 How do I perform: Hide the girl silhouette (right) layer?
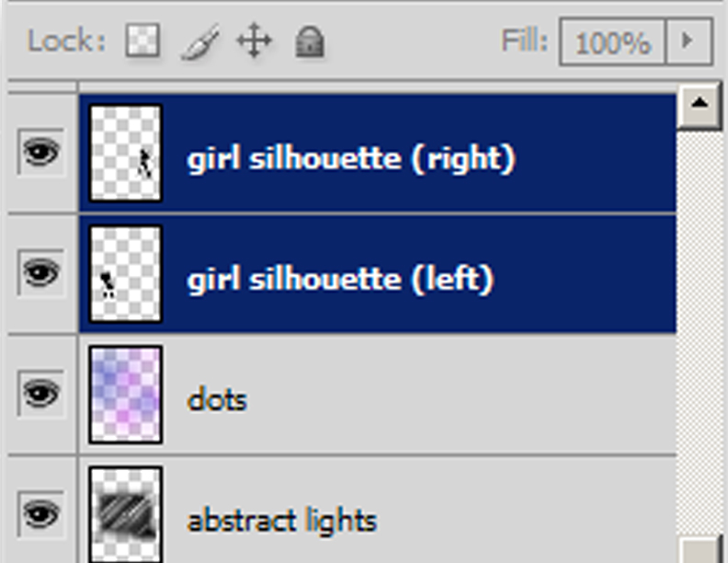tap(40, 152)
